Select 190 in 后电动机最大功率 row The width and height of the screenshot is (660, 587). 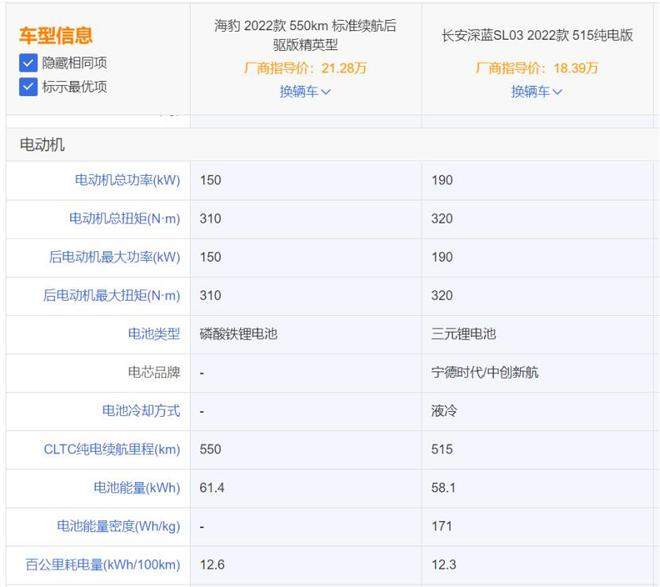442,257
